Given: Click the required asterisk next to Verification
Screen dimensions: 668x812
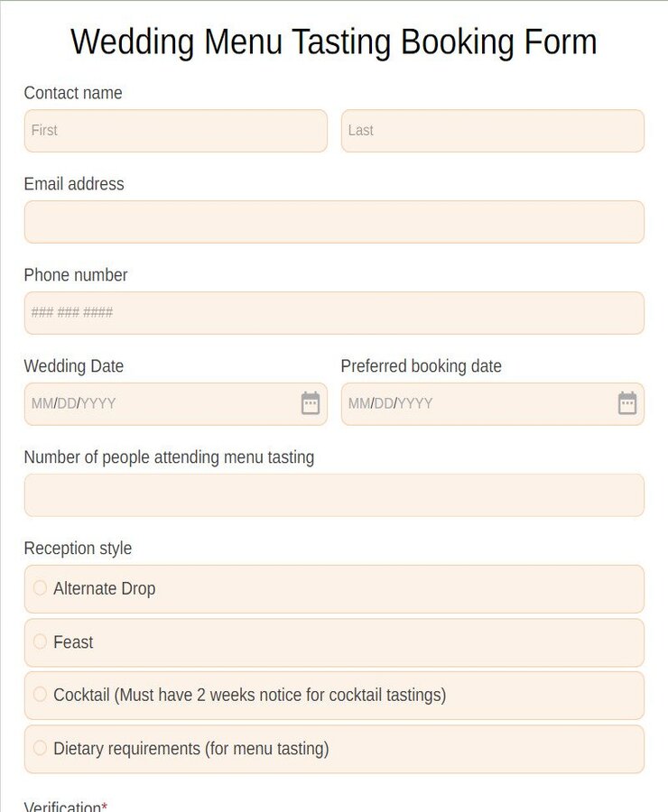Looking at the screenshot, I should pyautogui.click(x=103, y=806).
